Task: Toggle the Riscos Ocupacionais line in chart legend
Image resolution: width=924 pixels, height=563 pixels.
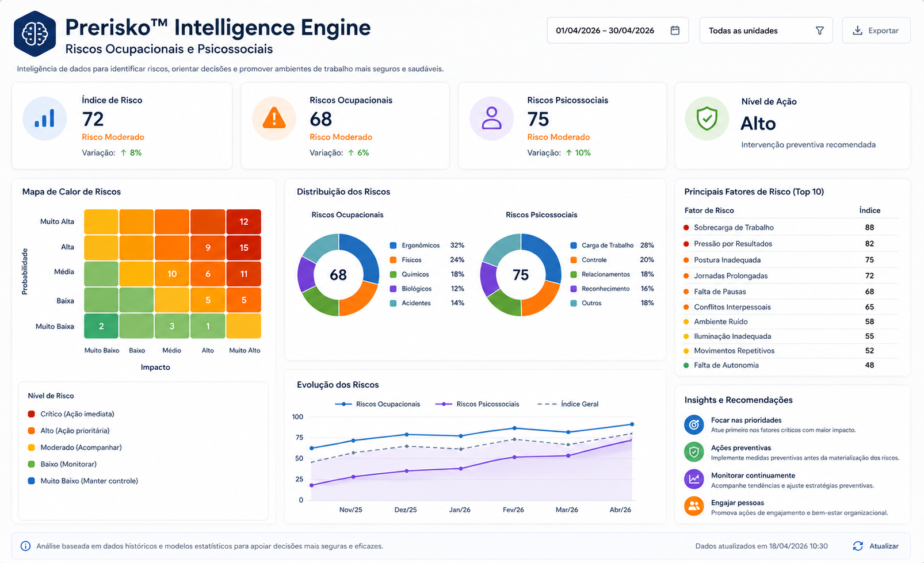Action: [x=377, y=404]
